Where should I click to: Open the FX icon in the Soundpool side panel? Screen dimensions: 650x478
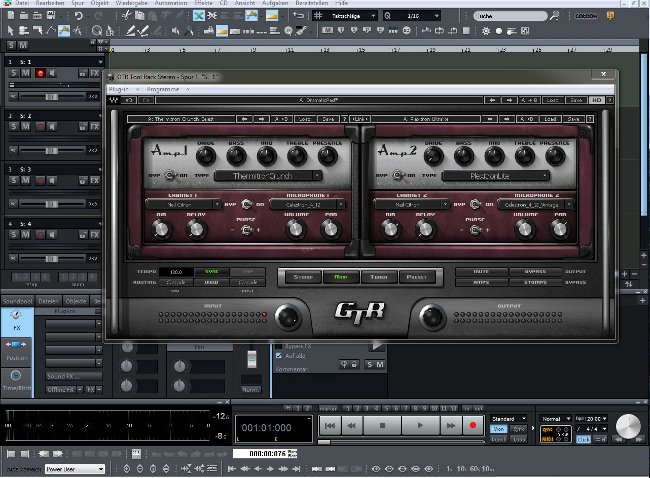click(x=16, y=320)
